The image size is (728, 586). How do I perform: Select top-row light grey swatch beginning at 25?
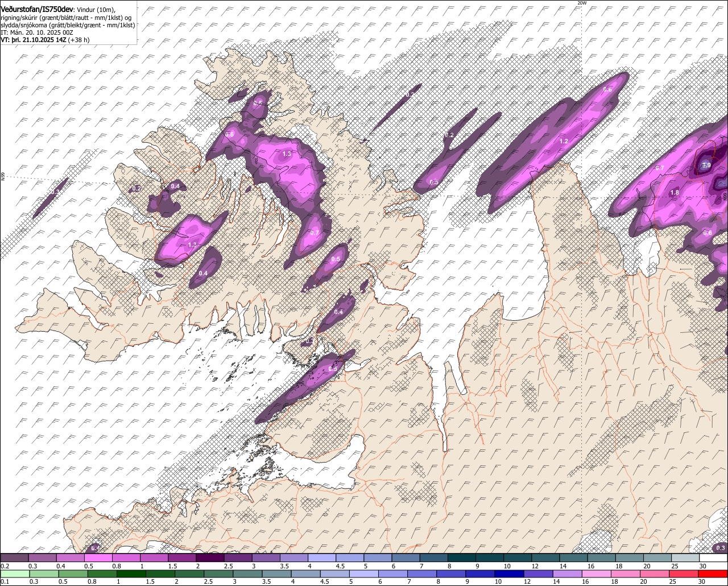(x=685, y=558)
